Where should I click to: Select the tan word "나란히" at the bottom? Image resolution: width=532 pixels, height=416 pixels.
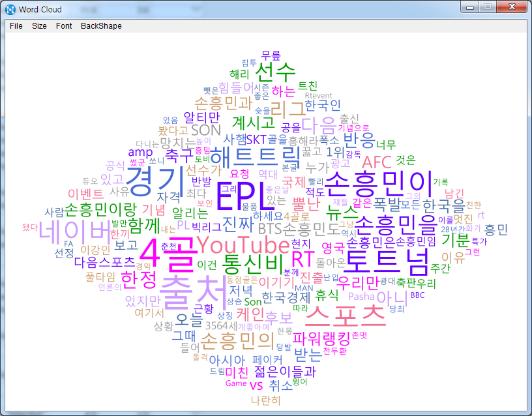point(265,400)
